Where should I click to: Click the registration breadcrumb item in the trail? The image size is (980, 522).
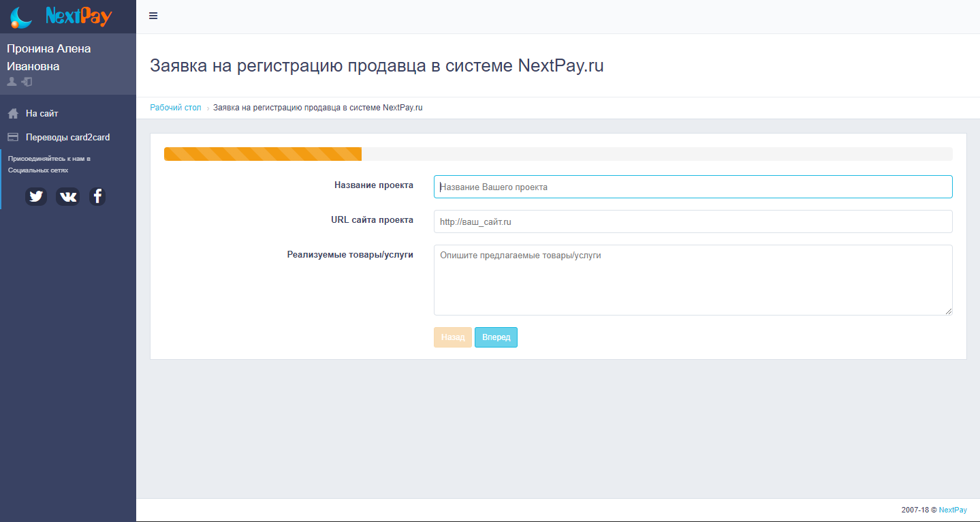[317, 107]
